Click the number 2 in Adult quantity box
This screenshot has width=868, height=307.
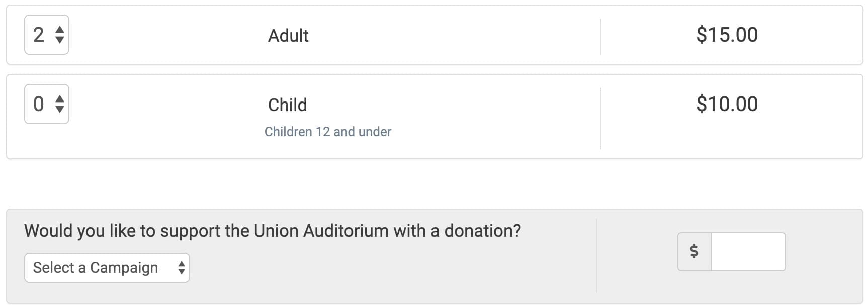point(38,35)
